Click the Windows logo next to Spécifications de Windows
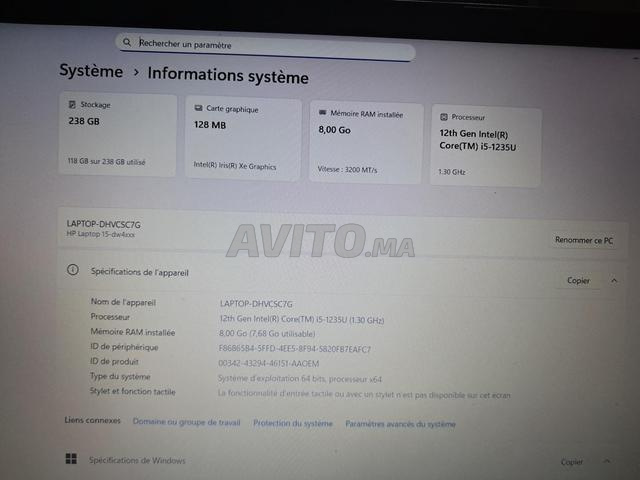 [x=71, y=459]
